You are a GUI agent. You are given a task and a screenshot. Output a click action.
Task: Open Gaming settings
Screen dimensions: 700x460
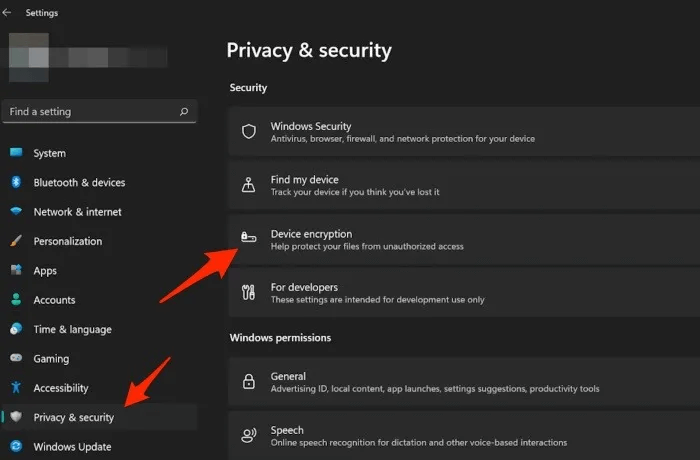click(51, 358)
